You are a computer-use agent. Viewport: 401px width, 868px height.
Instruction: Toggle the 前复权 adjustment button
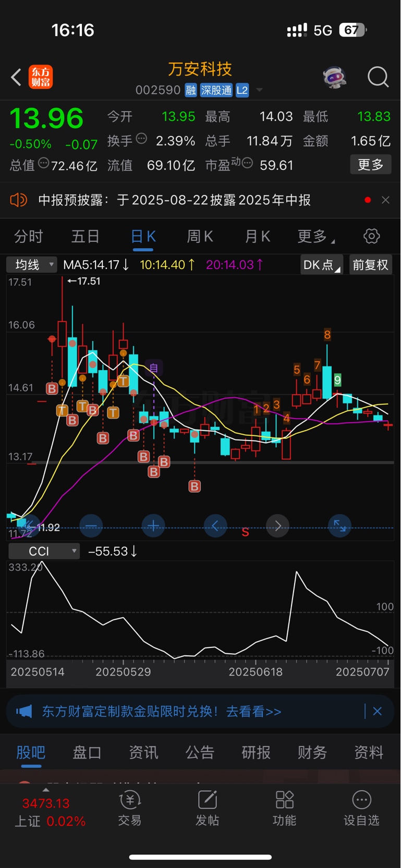coord(370,265)
